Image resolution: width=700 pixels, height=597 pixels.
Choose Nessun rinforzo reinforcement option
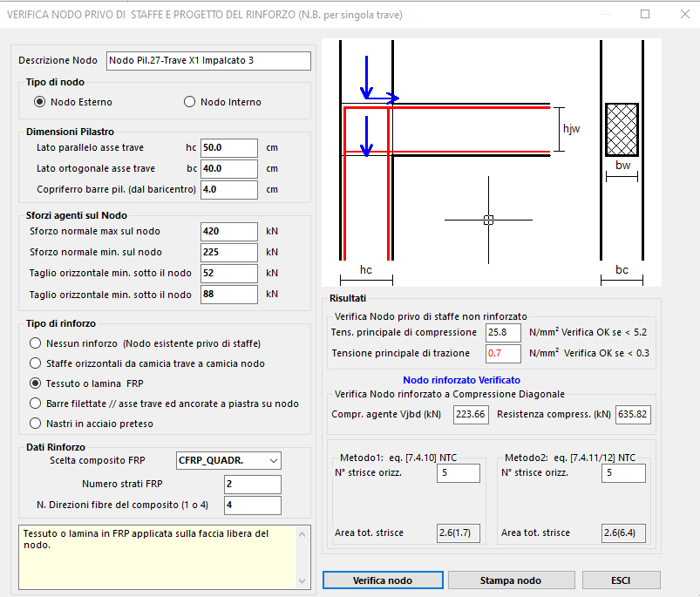pos(35,343)
